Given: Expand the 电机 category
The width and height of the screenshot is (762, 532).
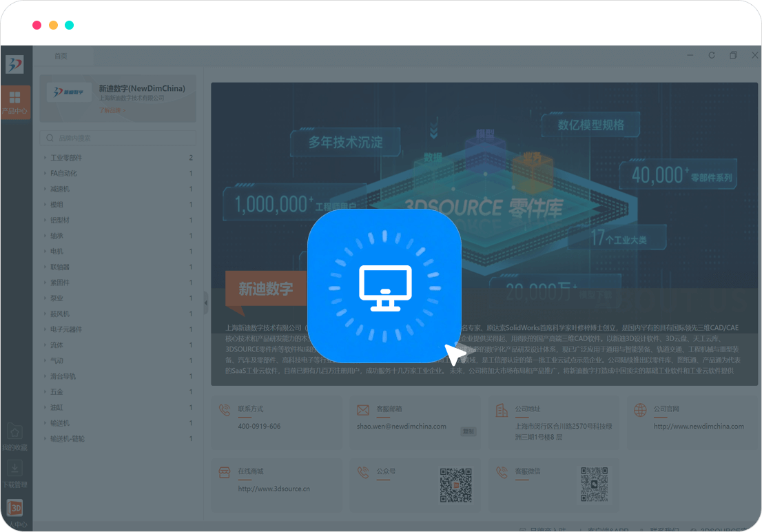Looking at the screenshot, I should tap(45, 251).
